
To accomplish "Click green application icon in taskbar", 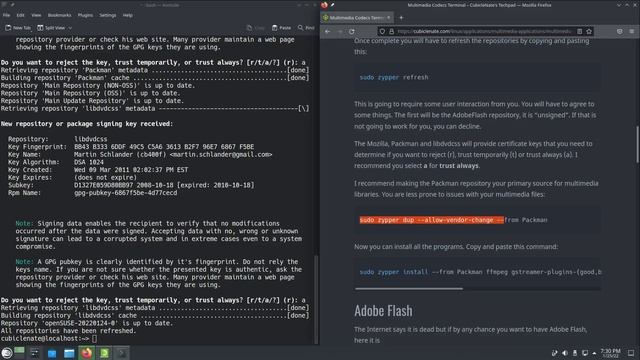I will click(x=104, y=353).
